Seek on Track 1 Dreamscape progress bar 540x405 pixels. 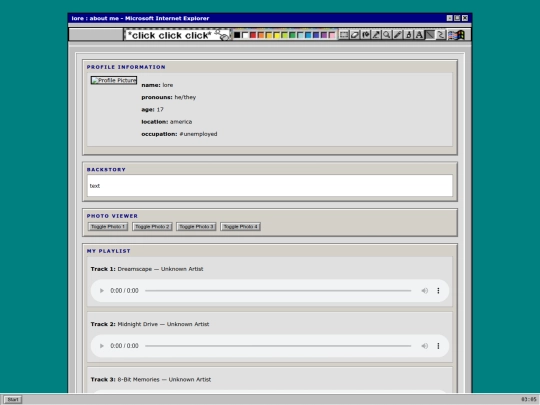[x=278, y=291]
